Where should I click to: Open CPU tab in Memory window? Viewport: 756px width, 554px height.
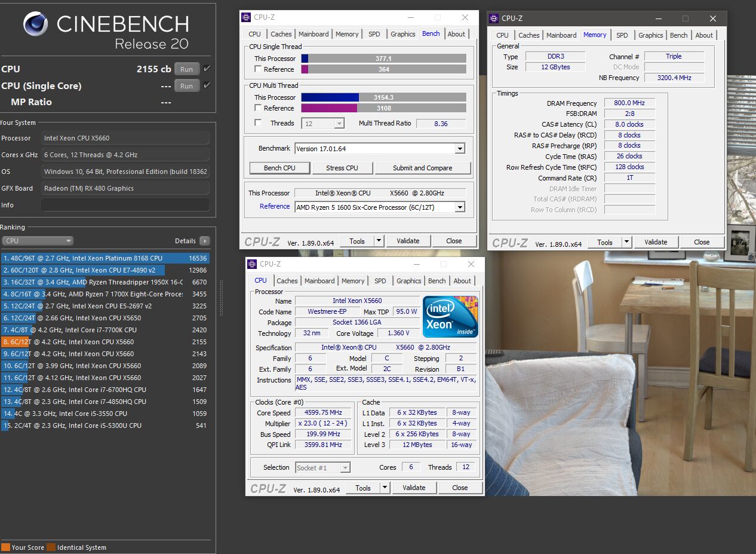(503, 35)
